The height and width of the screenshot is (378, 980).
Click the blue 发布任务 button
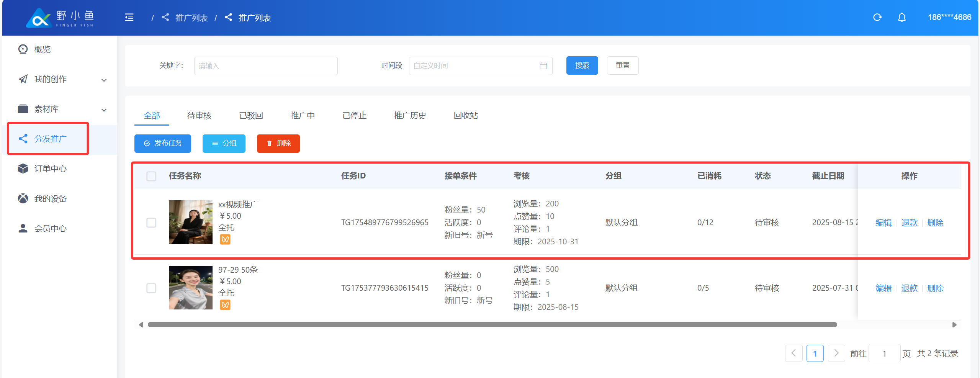162,144
